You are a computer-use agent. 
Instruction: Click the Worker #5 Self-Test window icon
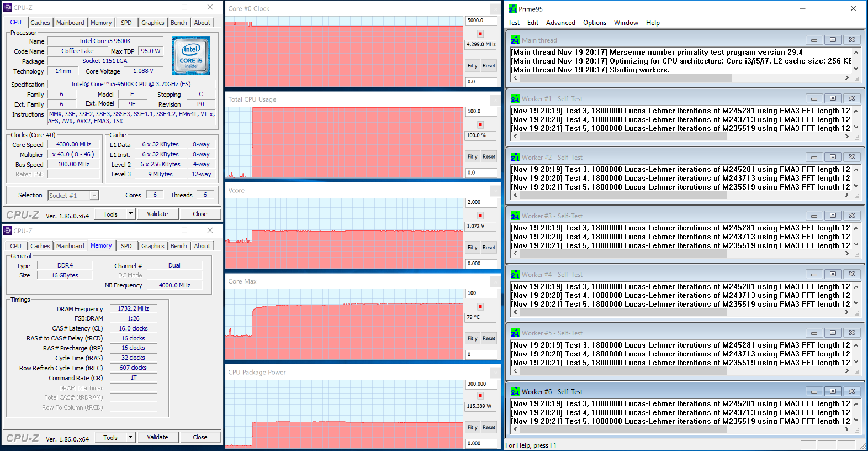515,333
